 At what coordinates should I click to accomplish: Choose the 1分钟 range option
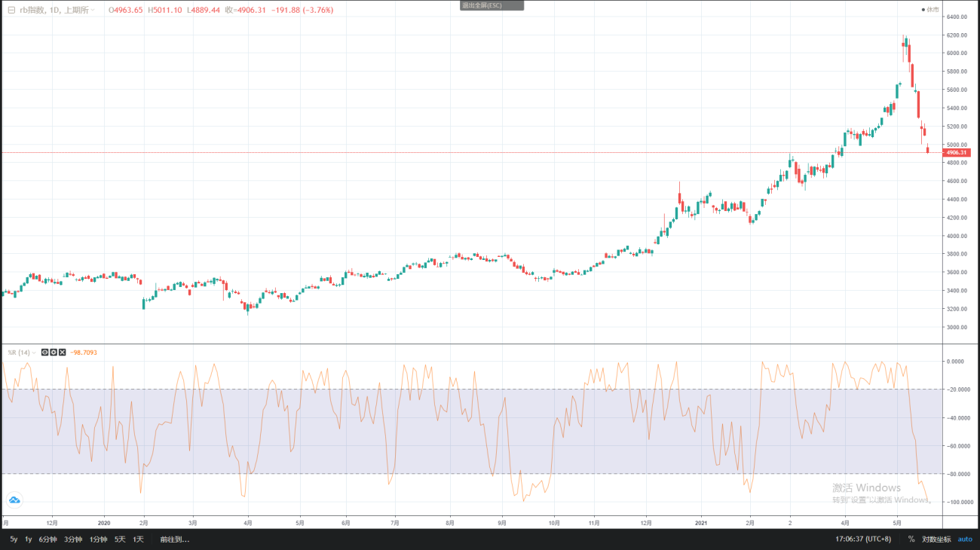98,539
